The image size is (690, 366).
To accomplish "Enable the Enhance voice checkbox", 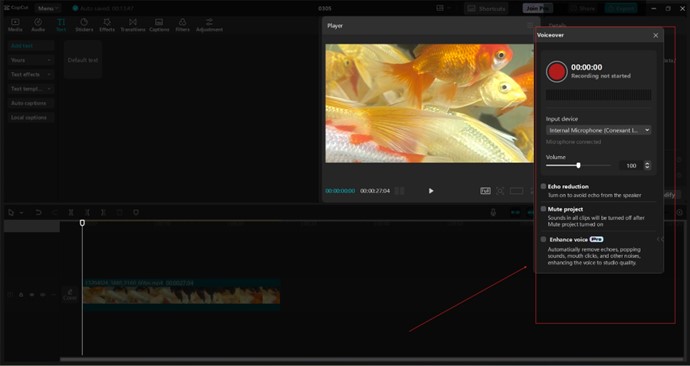I will 543,239.
